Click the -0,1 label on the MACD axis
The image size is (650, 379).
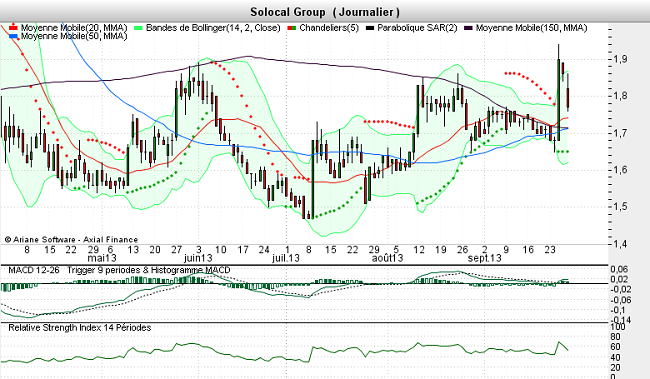619,310
